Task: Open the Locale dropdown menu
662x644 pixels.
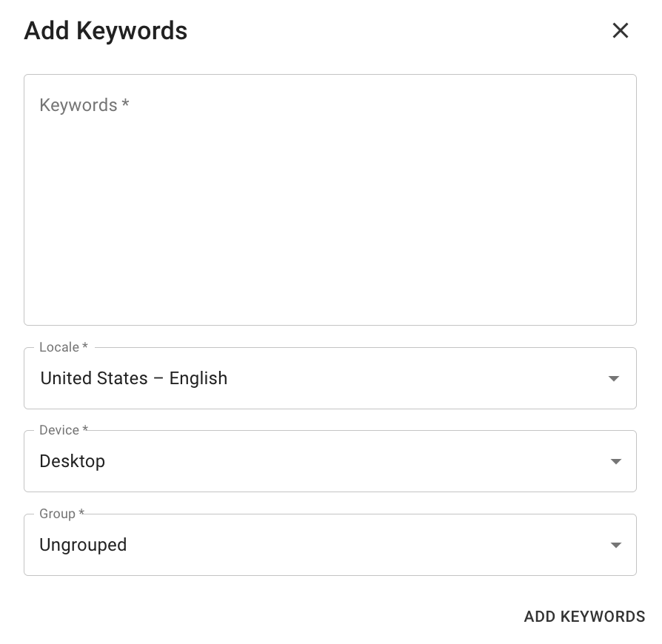Action: [x=330, y=378]
